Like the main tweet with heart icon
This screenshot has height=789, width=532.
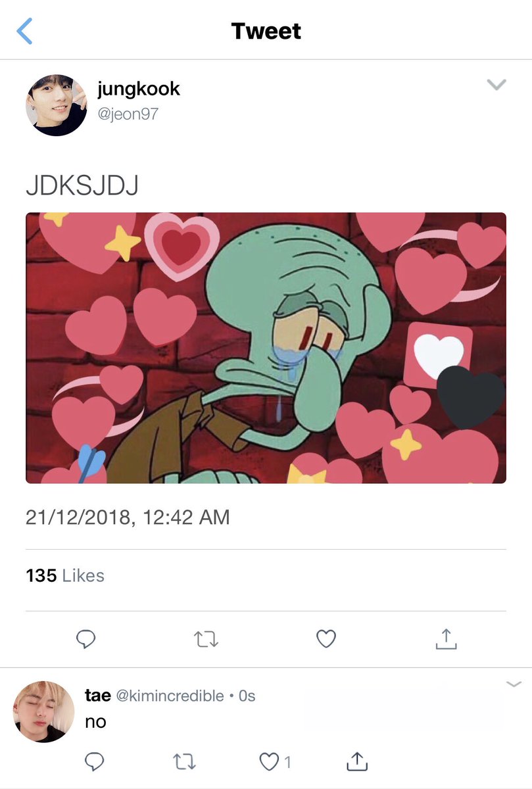click(x=326, y=638)
